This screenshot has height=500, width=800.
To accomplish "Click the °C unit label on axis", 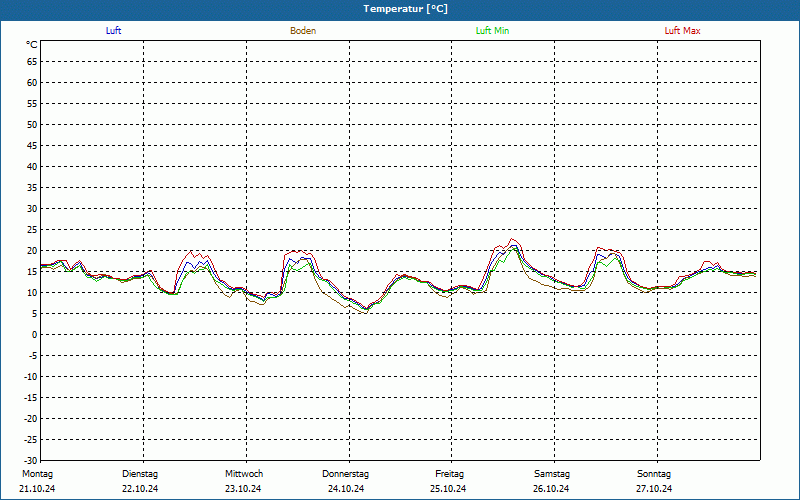I will pos(32,45).
